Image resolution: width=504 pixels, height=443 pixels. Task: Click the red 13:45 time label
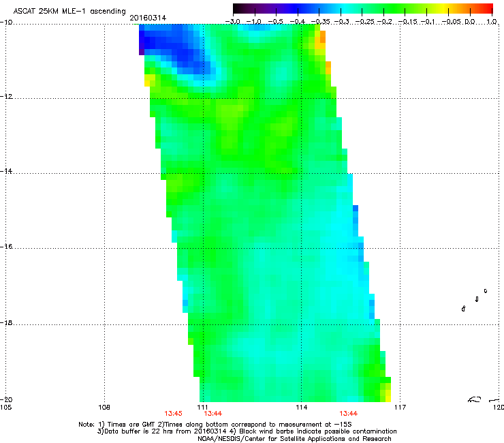click(x=173, y=414)
